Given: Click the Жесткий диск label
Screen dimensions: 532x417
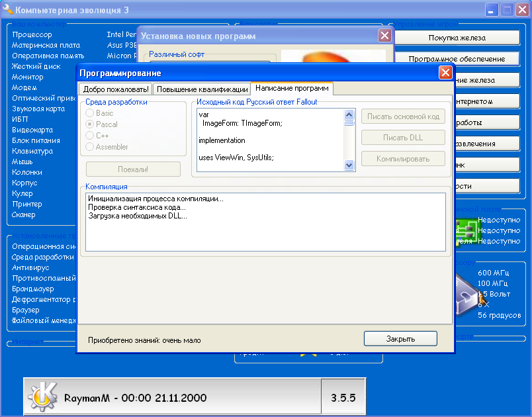Looking at the screenshot, I should click(x=36, y=66).
